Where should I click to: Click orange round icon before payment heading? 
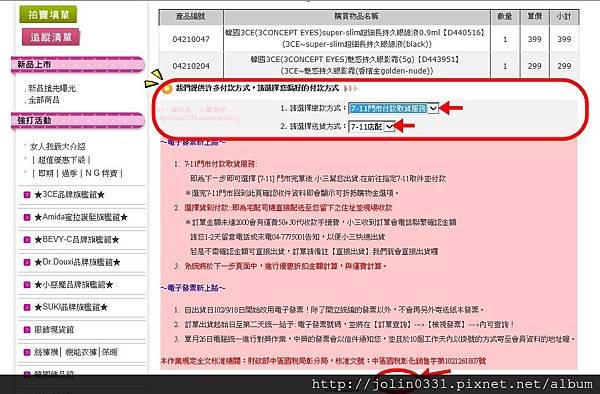point(167,89)
